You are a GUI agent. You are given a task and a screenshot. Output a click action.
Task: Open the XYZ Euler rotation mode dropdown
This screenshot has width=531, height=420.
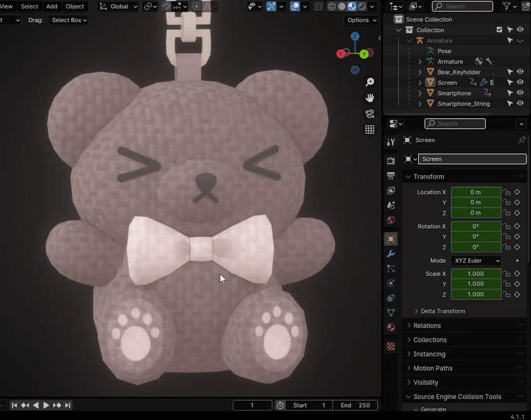pos(476,261)
